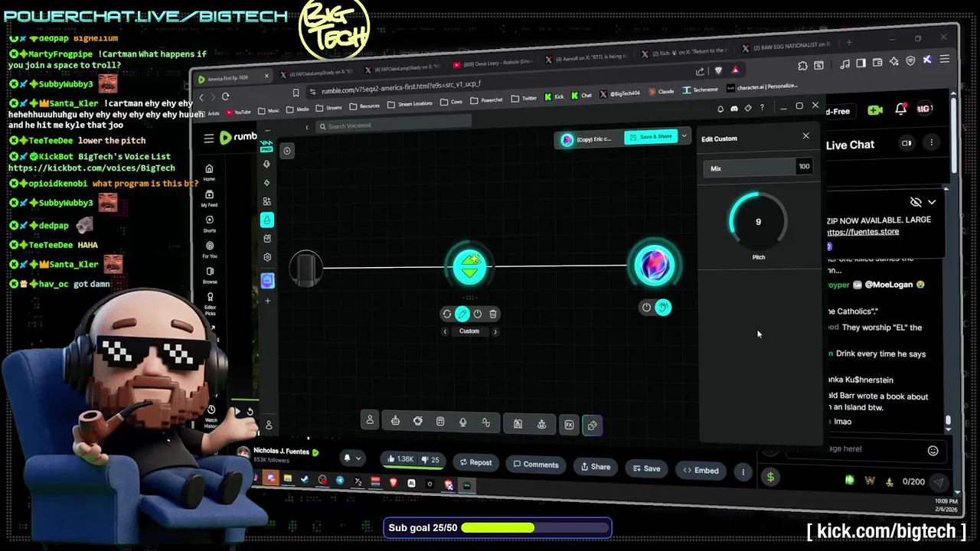Collapse the pinned chat message chevron
Screen dimensions: 980x551
pos(932,202)
